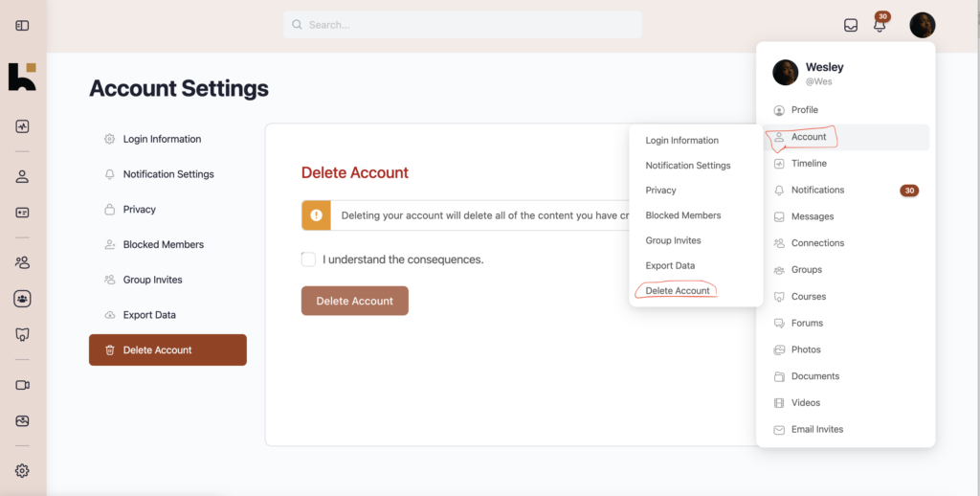Toggle the sidebar panel icon
Image resolution: width=980 pixels, height=496 pixels.
[22, 26]
